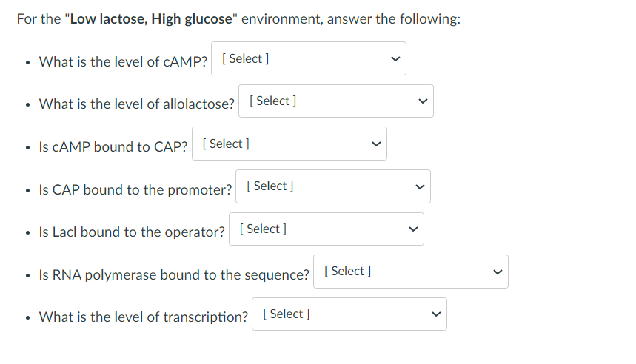Viewport: 636px width, 364px height.
Task: Click chevron arrow in RNA polymerase select box
Action: [498, 272]
